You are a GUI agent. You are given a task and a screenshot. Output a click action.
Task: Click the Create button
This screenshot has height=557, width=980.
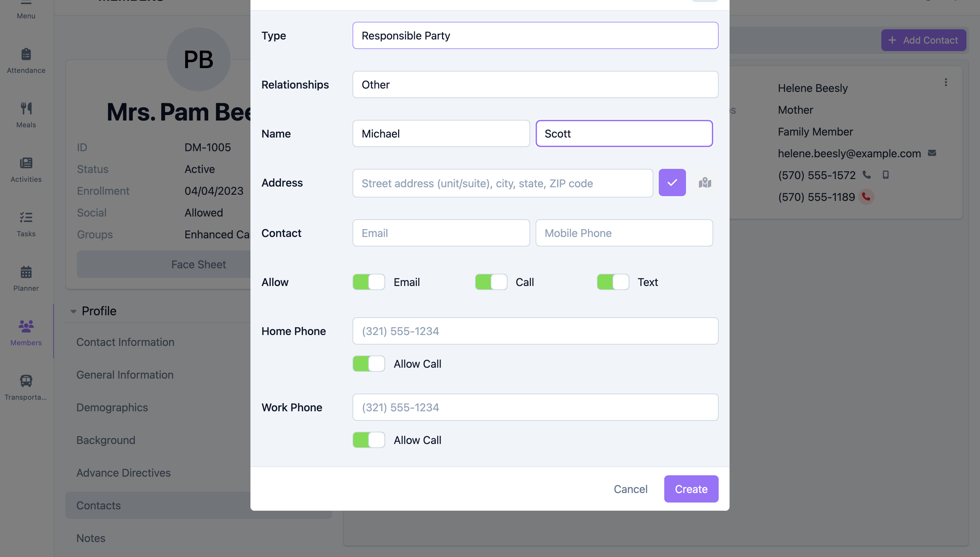[x=691, y=489]
